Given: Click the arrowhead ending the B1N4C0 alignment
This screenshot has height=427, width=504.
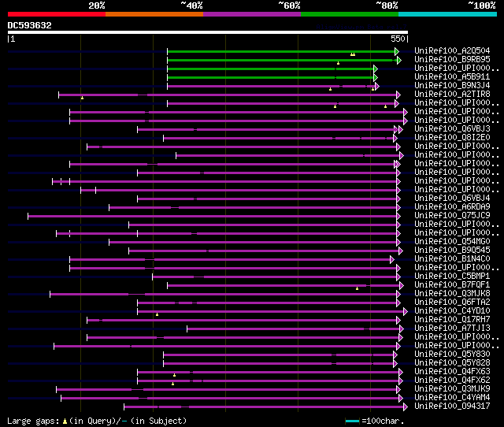Looking at the screenshot, I should [x=392, y=259].
